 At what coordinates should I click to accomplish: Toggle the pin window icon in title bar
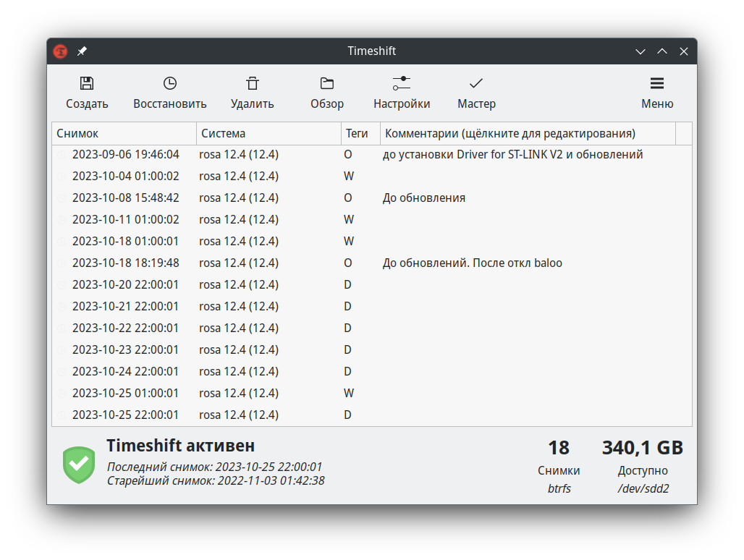point(82,51)
